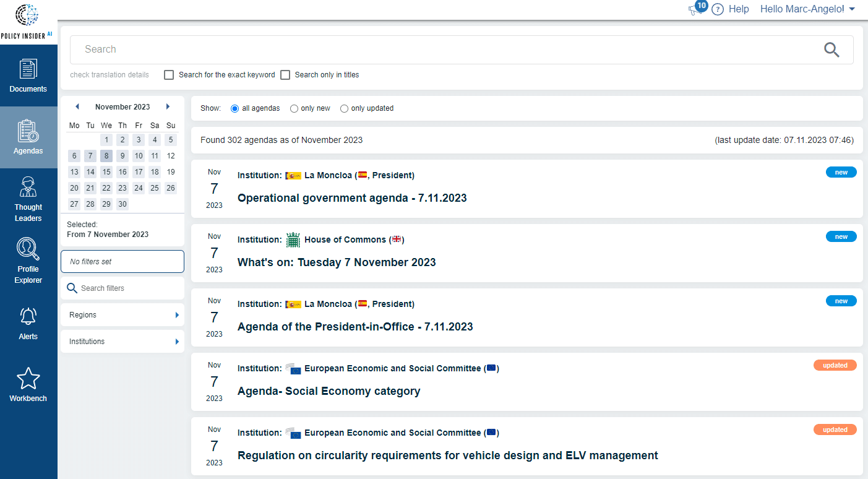
Task: Open 'Agenda- Social Economy category'
Action: [329, 391]
